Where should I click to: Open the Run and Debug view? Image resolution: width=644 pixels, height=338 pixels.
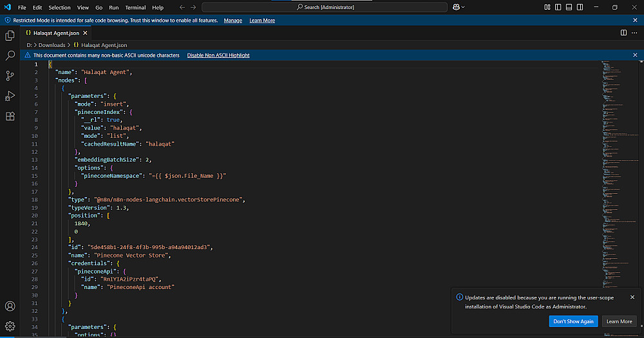click(x=10, y=96)
